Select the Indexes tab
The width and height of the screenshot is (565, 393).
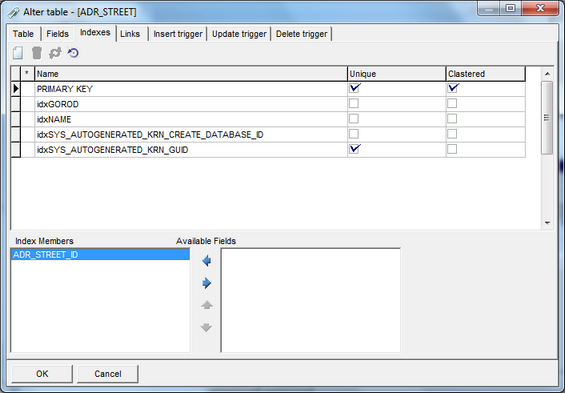(x=95, y=33)
